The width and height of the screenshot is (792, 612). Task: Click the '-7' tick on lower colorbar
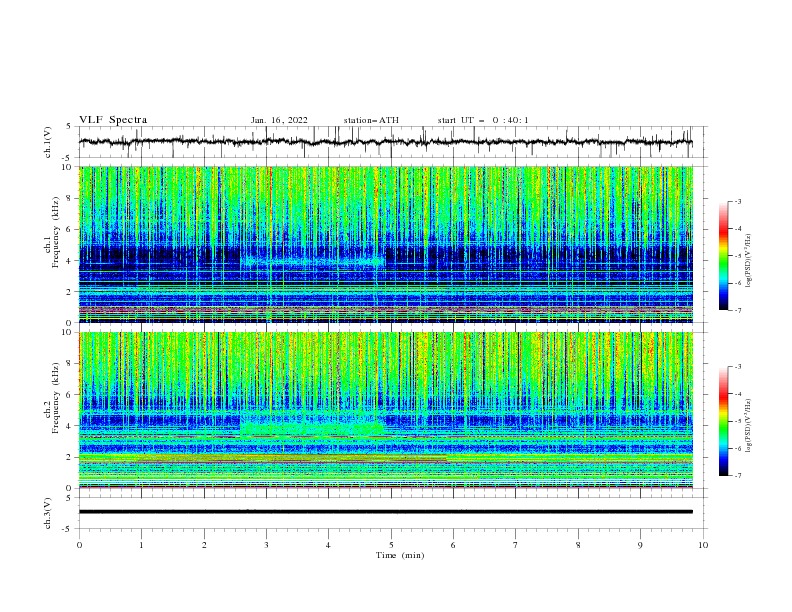(738, 475)
